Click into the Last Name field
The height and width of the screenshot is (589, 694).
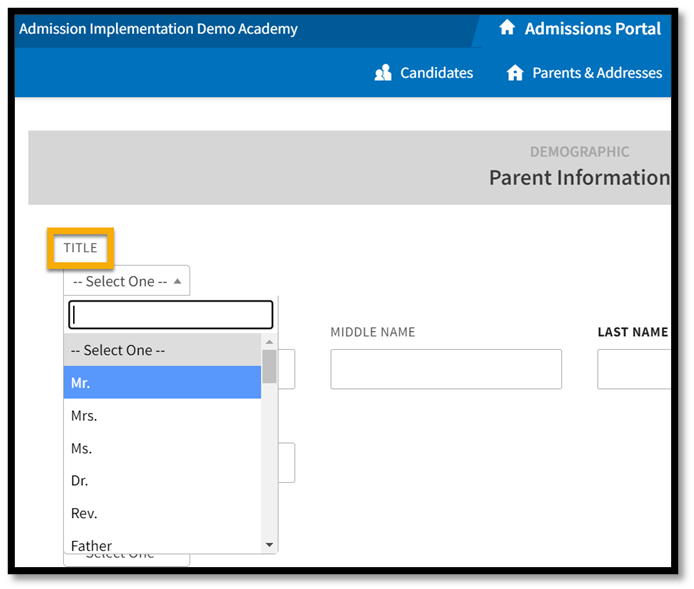click(634, 369)
